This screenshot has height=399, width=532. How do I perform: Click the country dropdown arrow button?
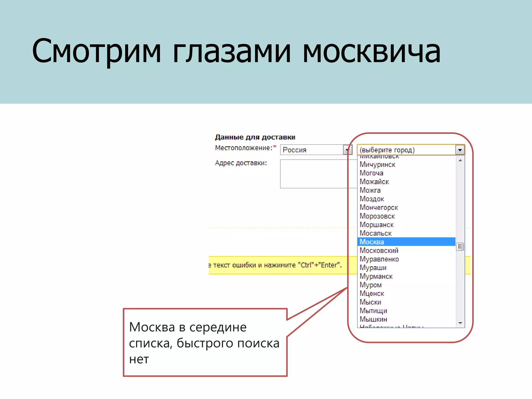[x=347, y=150]
